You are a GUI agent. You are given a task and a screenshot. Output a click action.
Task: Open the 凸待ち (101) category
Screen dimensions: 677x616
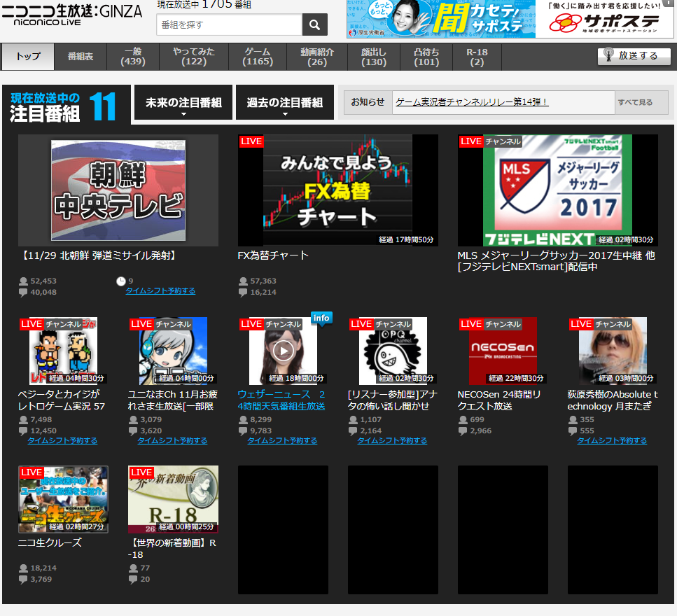tap(426, 57)
